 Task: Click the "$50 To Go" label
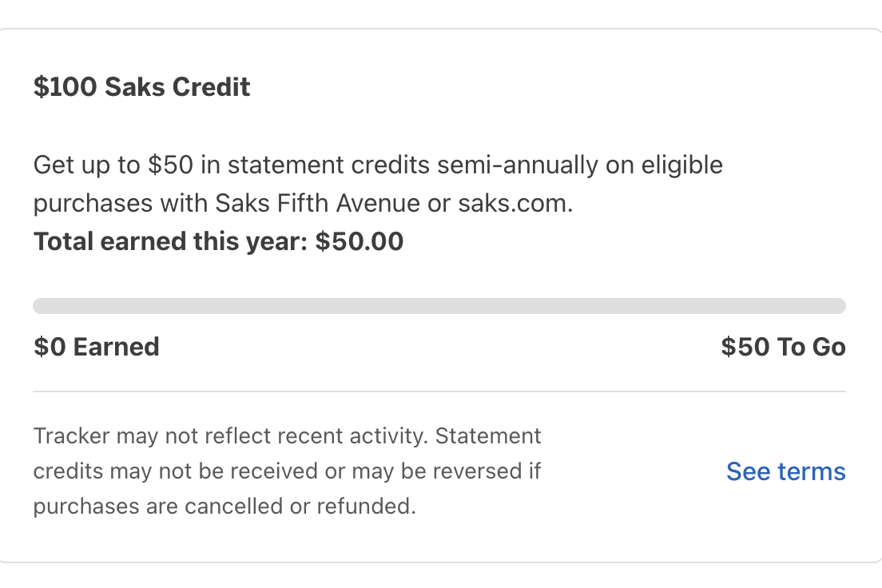click(x=784, y=346)
